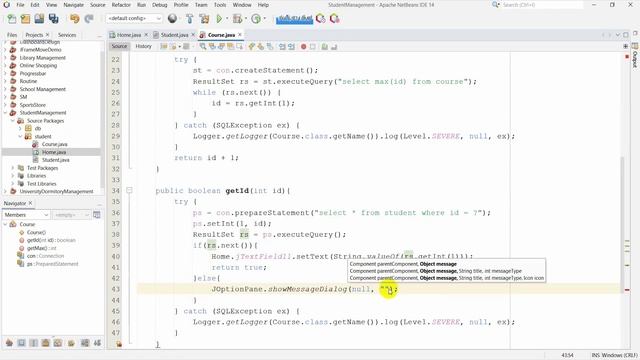This screenshot has height=360, width=640.
Task: Click the New Project toolbar icon
Action: (x=25, y=19)
